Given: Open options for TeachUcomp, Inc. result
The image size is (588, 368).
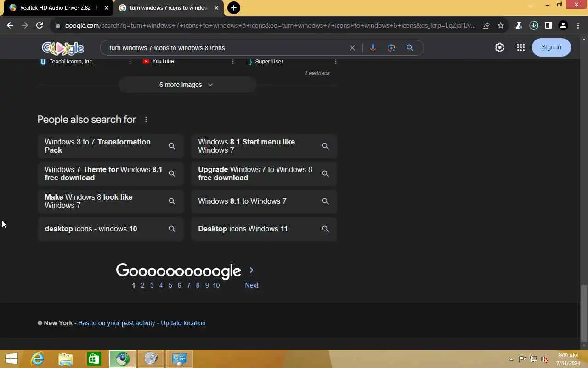Looking at the screenshot, I should point(130,62).
